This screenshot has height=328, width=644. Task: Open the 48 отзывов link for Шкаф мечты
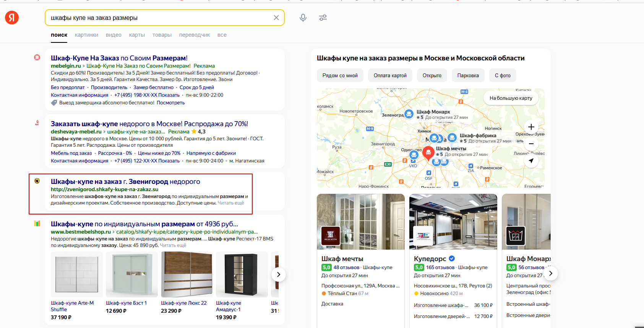click(x=346, y=268)
